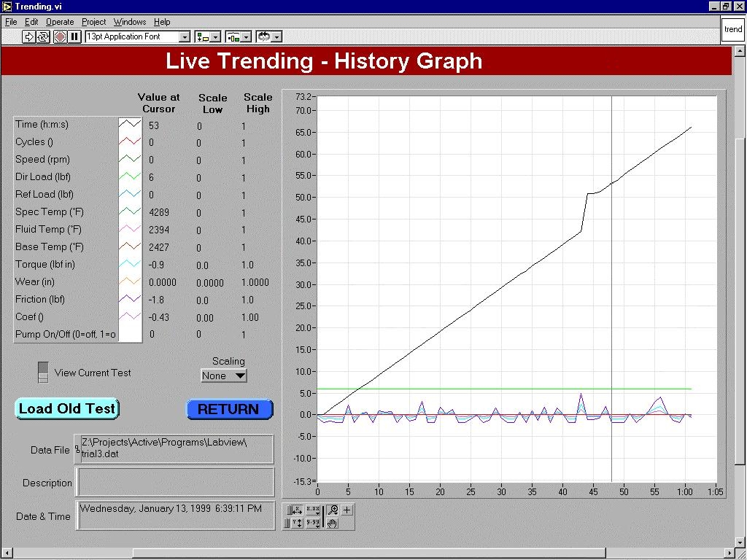Start Run Continuously from the toolbar
747x560 pixels.
coord(43,36)
